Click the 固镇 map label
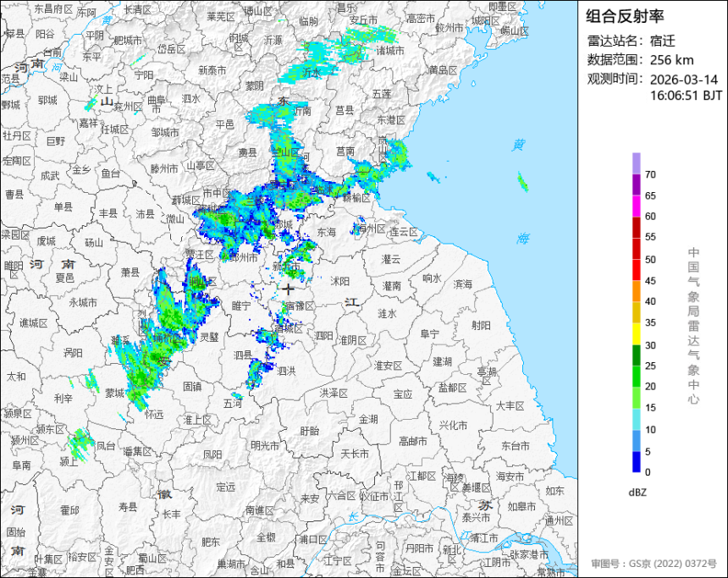The width and height of the screenshot is (728, 578). tap(192, 386)
